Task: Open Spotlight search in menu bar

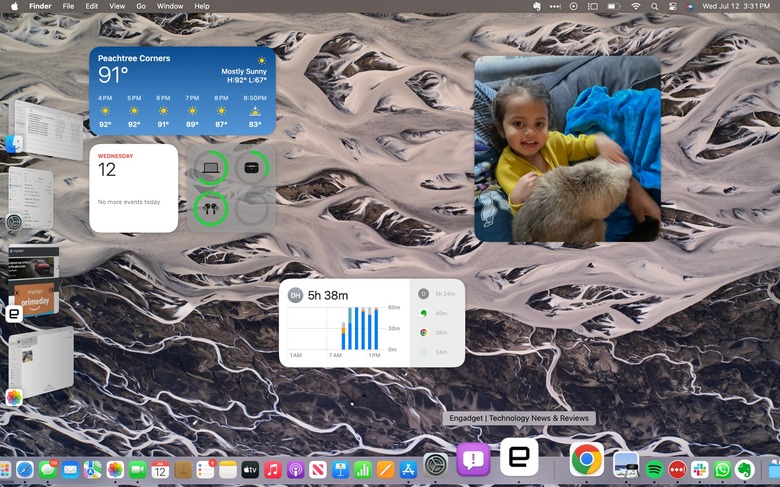Action: click(x=655, y=6)
